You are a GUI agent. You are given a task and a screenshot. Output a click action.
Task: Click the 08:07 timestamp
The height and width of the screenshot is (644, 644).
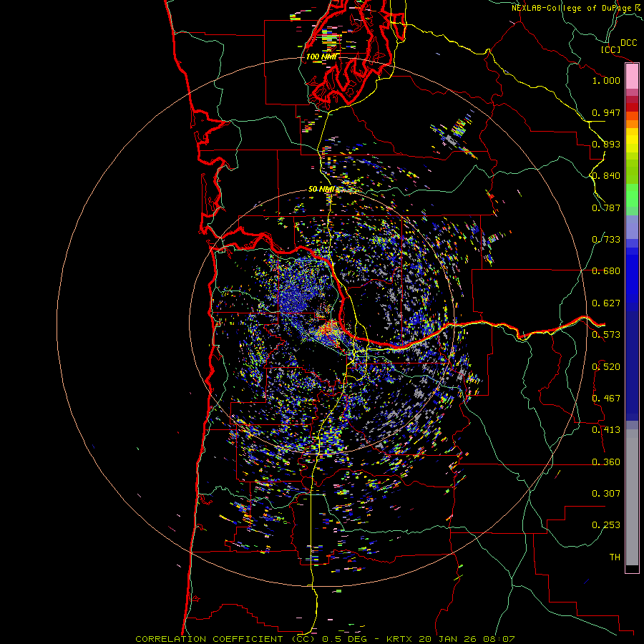point(498,639)
